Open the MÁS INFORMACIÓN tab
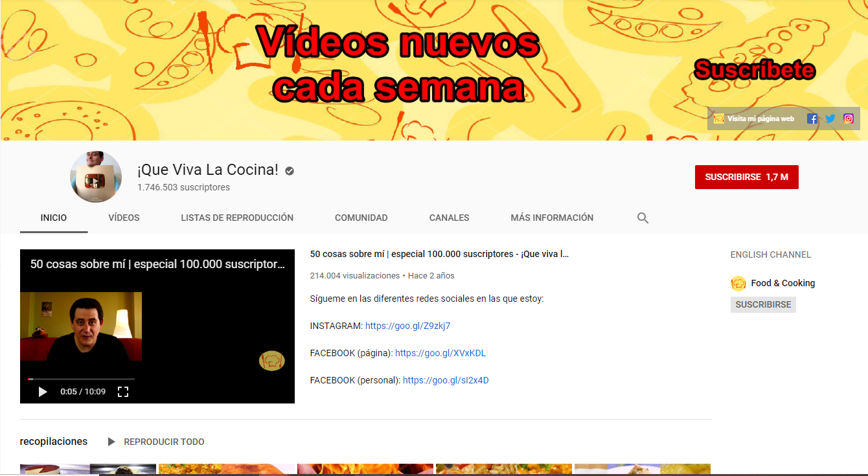Screen dimensions: 868x476 [x=552, y=218]
